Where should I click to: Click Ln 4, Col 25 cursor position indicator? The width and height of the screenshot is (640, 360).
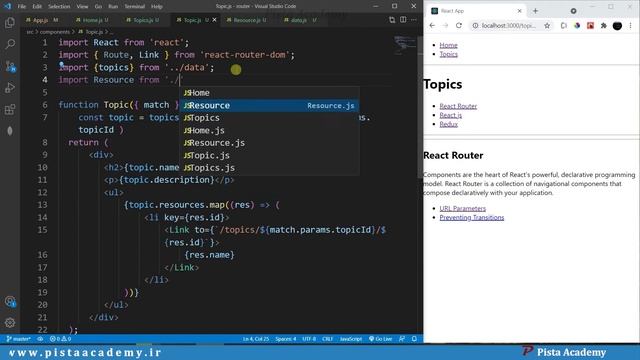pyautogui.click(x=256, y=339)
